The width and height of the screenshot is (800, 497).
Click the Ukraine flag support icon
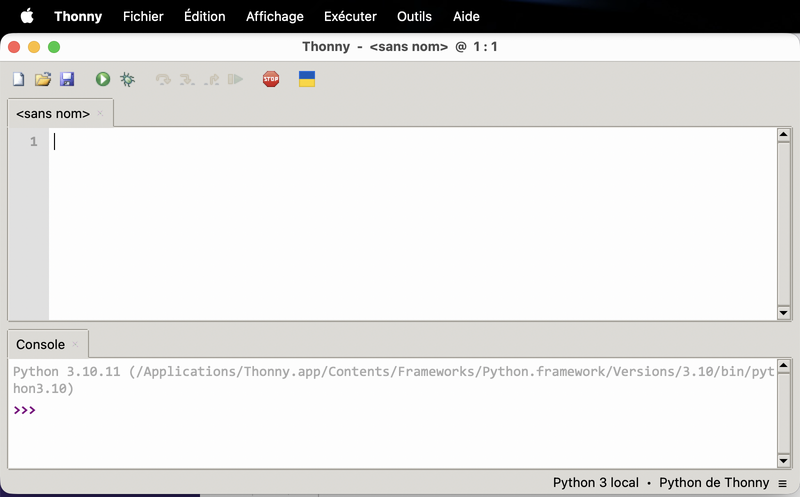307,79
